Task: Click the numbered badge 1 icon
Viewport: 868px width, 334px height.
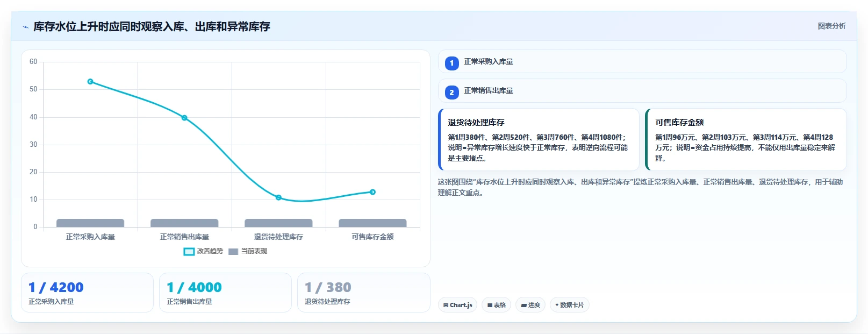Action: [451, 63]
